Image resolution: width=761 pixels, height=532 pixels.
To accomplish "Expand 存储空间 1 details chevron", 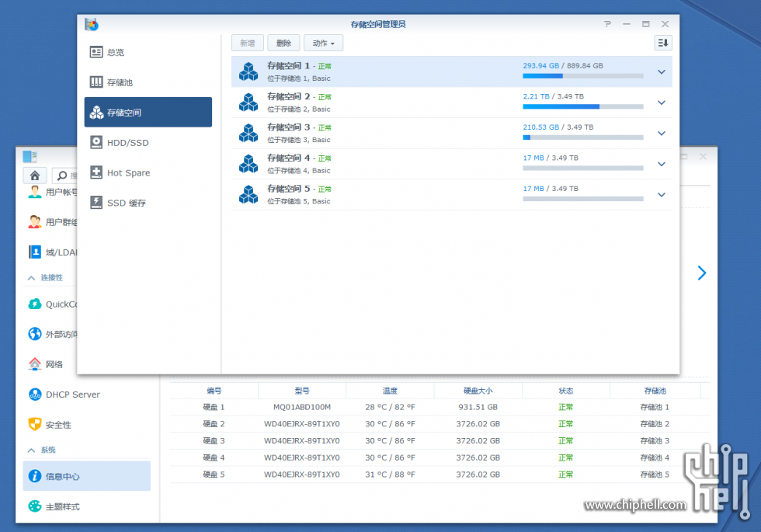I will click(x=661, y=71).
